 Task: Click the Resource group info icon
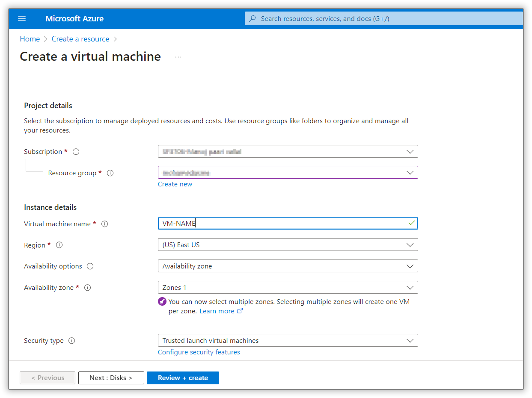coord(110,173)
